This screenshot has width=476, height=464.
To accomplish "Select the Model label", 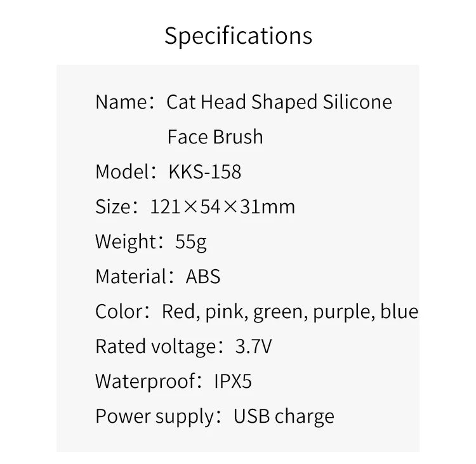I will 123,172.
